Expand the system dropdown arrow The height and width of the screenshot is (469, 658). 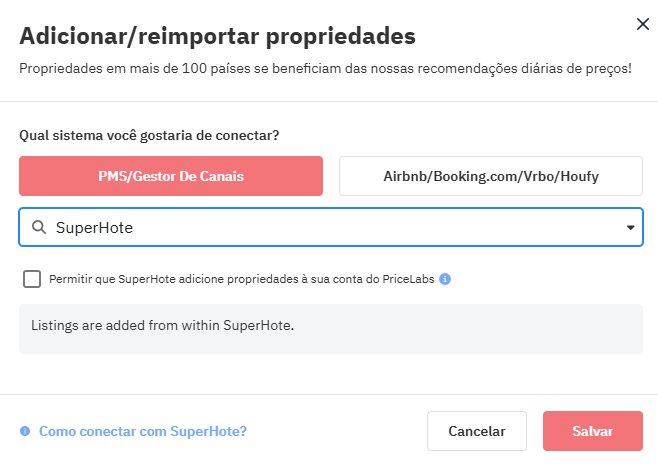pos(630,228)
